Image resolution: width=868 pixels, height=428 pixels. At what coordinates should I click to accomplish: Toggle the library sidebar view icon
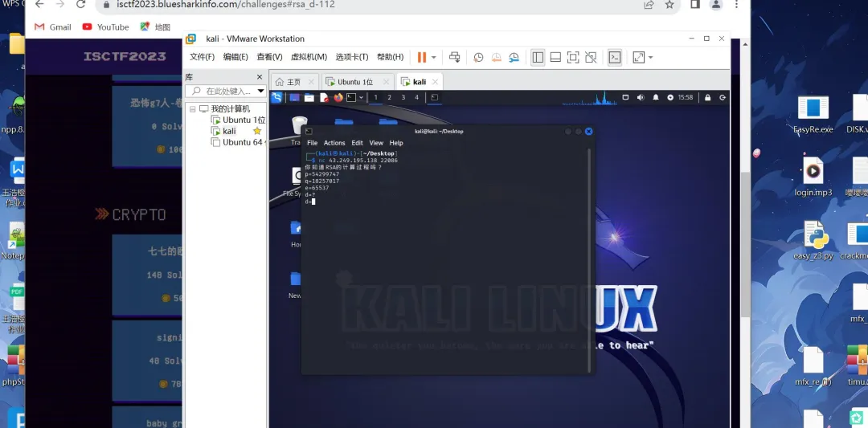coord(538,58)
